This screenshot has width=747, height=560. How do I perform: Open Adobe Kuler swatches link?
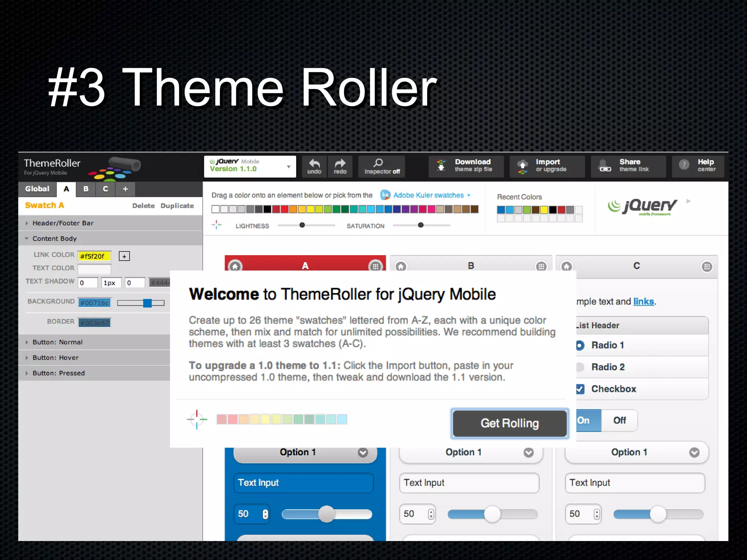[x=428, y=195]
